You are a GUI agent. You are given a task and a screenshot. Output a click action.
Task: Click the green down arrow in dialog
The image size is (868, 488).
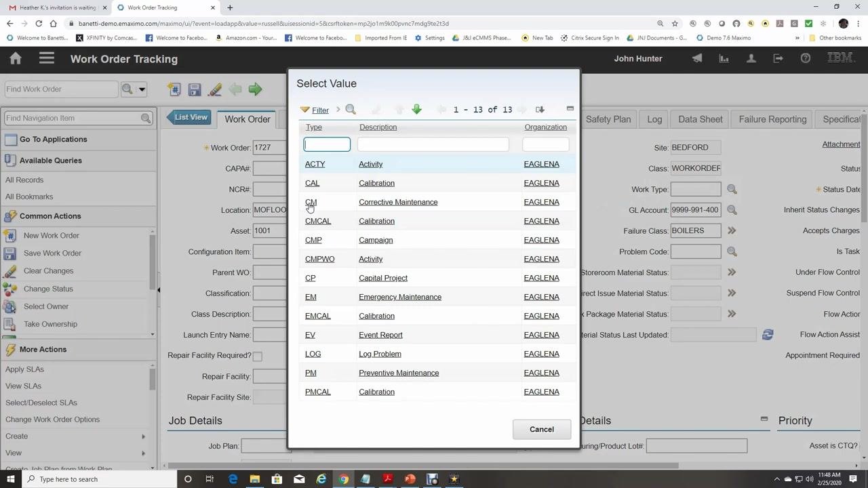tap(416, 109)
